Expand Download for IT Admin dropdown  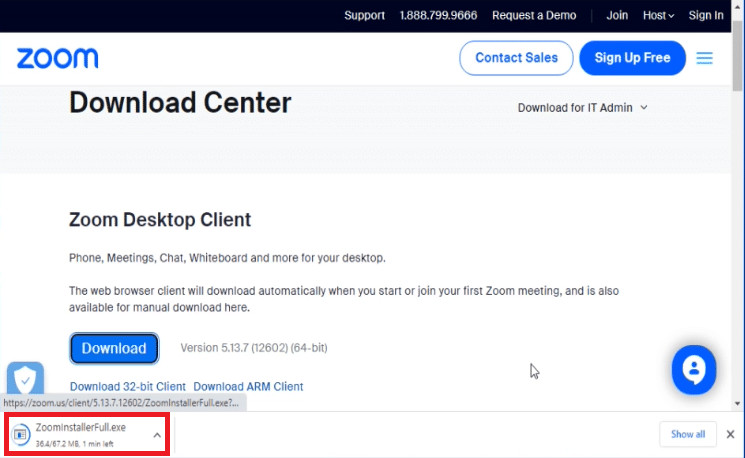[x=583, y=108]
